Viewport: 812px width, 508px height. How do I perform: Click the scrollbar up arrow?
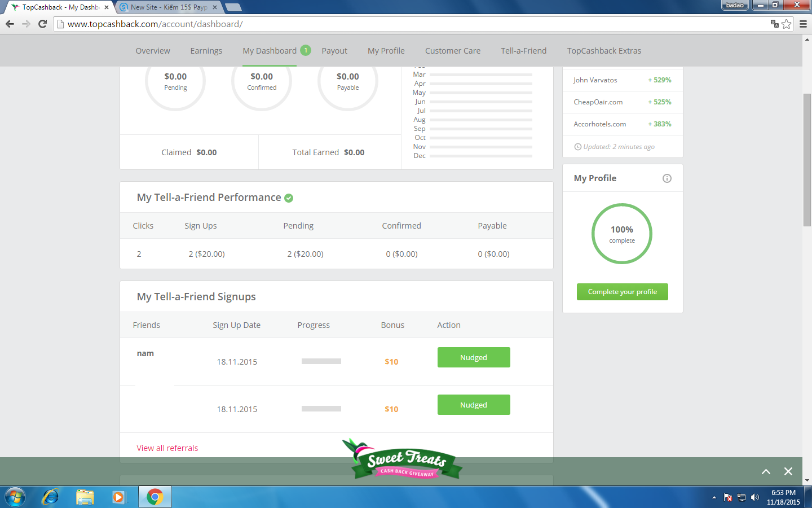(x=807, y=39)
